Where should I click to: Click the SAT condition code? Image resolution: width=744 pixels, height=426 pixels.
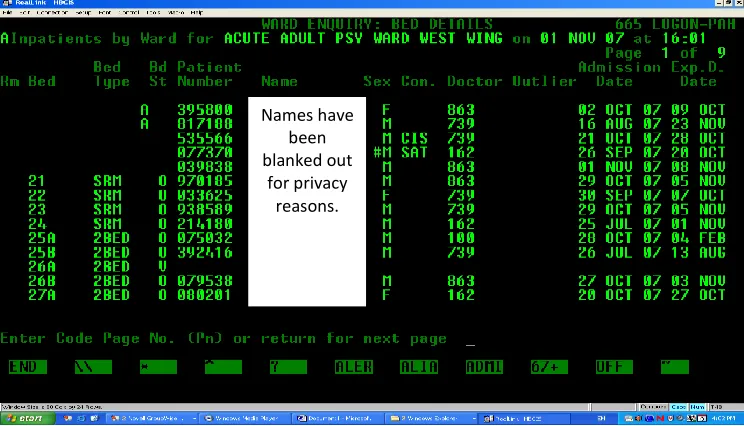(x=414, y=152)
